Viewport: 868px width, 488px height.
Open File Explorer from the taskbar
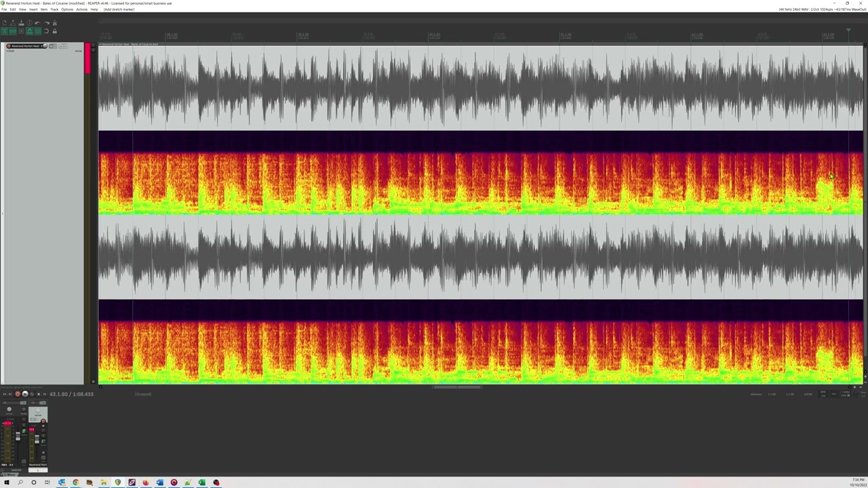point(104,483)
